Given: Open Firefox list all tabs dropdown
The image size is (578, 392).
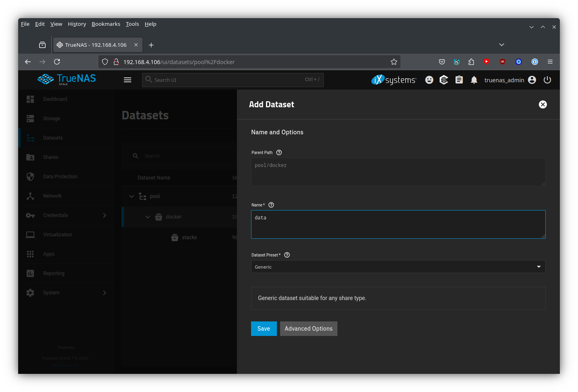Looking at the screenshot, I should click(501, 45).
